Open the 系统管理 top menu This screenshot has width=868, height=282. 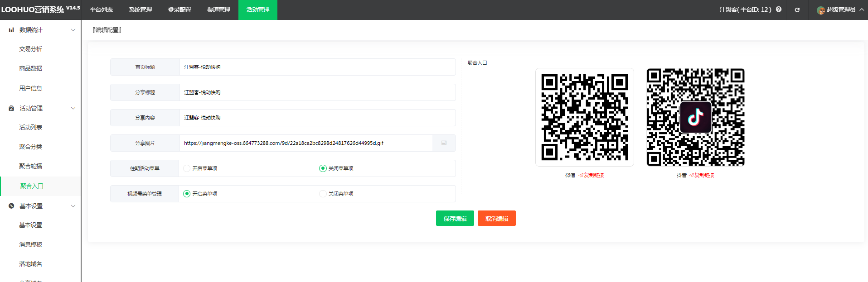click(x=141, y=10)
